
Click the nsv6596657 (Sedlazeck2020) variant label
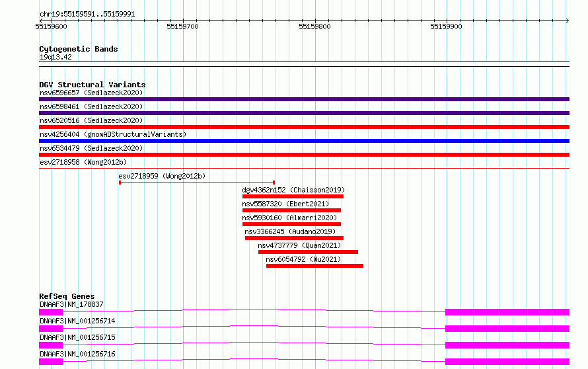point(91,93)
